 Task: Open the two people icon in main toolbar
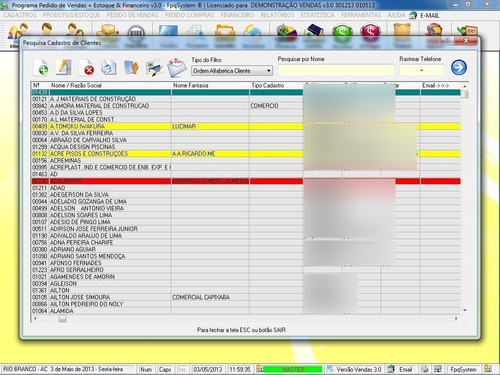(75, 30)
